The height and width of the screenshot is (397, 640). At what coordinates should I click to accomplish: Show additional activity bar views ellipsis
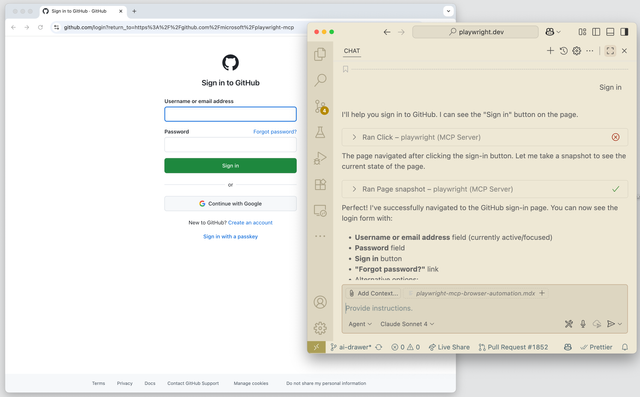(x=320, y=236)
